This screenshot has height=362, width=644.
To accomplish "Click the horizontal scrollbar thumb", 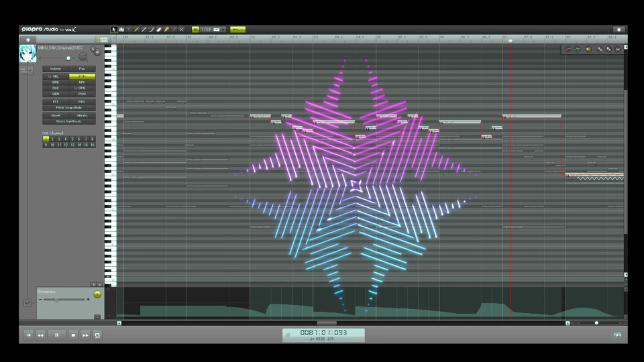I will click(x=327, y=323).
